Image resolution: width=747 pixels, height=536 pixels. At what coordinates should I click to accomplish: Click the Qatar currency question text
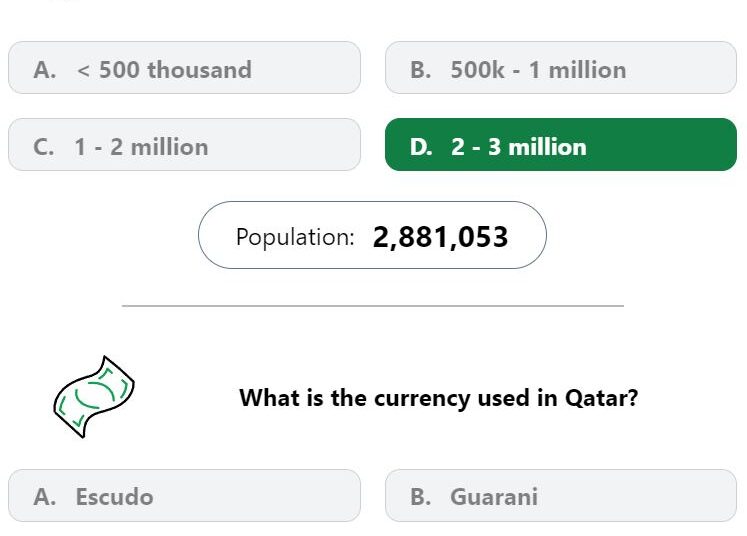(x=438, y=398)
